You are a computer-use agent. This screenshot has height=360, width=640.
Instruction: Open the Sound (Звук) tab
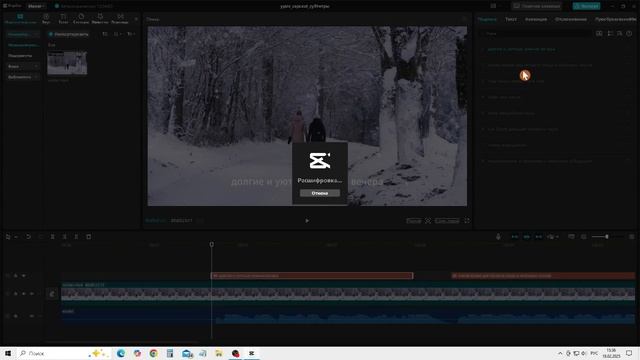tap(46, 19)
